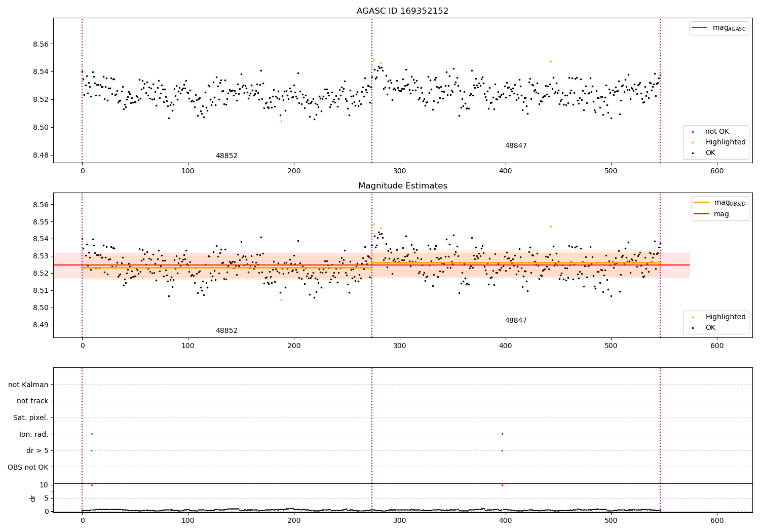Click the plot title AGASC ID 169352152
This screenshot has width=760, height=532.
click(402, 11)
